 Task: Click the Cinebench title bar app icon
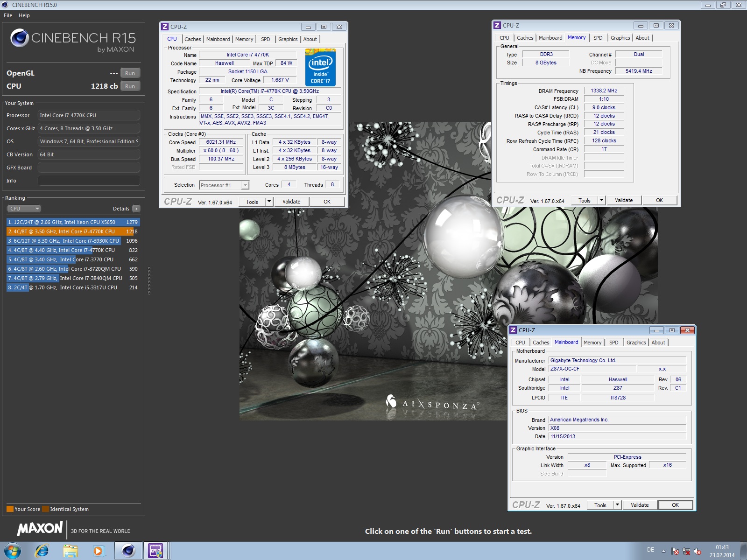5,5
